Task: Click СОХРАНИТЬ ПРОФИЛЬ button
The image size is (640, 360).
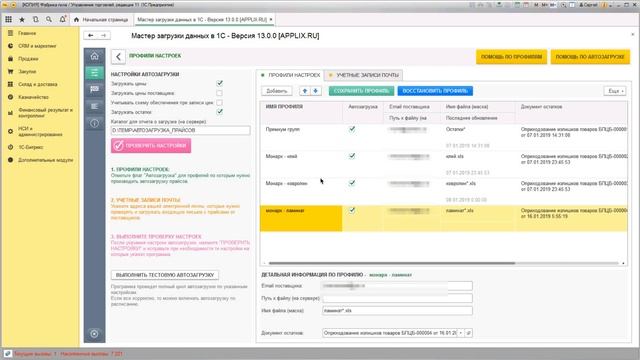Action: pos(362,91)
